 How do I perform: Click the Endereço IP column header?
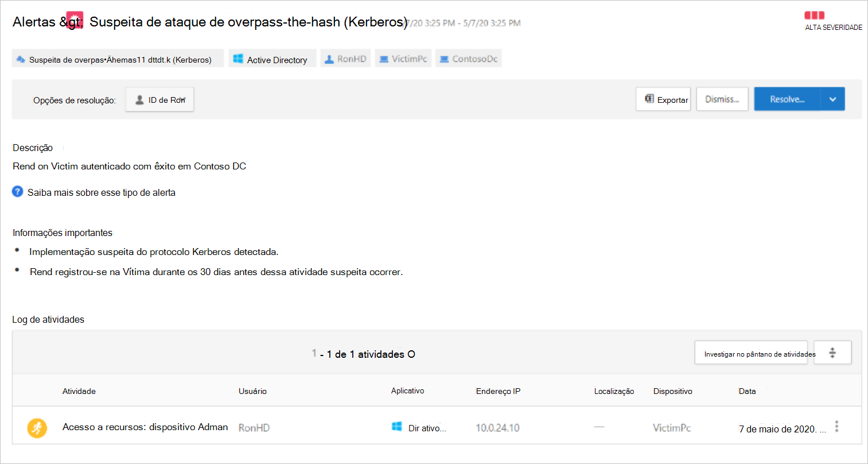tap(498, 391)
